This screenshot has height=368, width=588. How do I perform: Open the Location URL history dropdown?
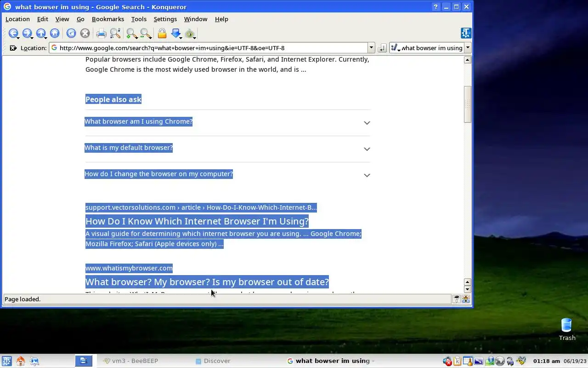(371, 48)
